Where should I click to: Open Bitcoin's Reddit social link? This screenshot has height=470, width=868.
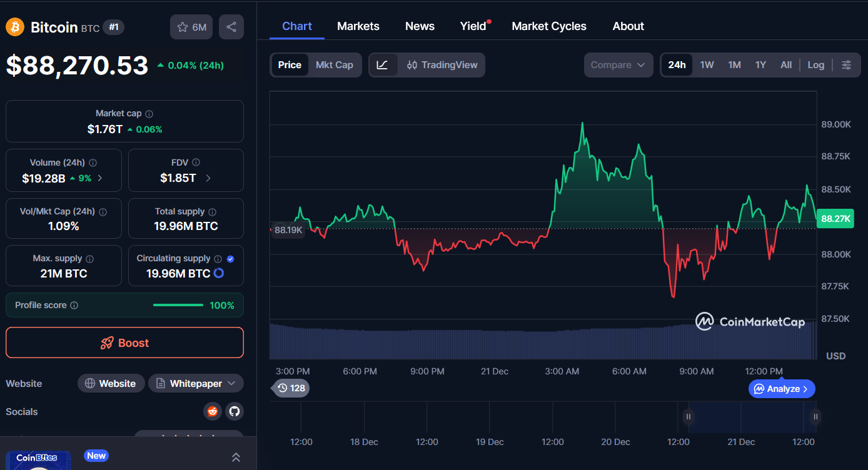[213, 411]
